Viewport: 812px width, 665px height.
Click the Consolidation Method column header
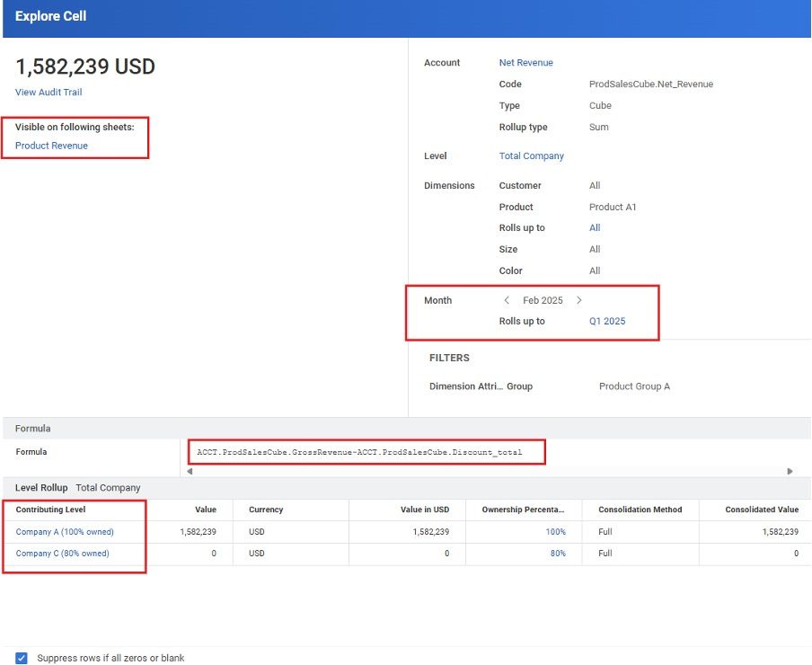pyautogui.click(x=640, y=510)
